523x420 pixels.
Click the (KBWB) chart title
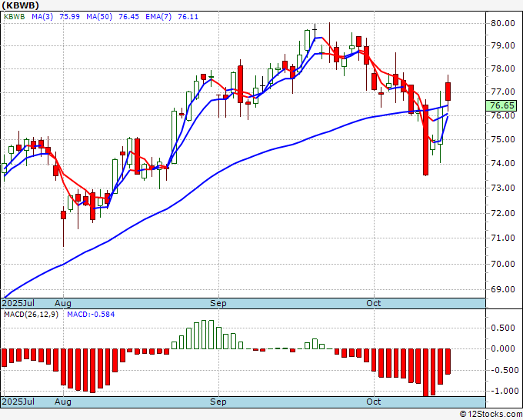click(x=21, y=5)
